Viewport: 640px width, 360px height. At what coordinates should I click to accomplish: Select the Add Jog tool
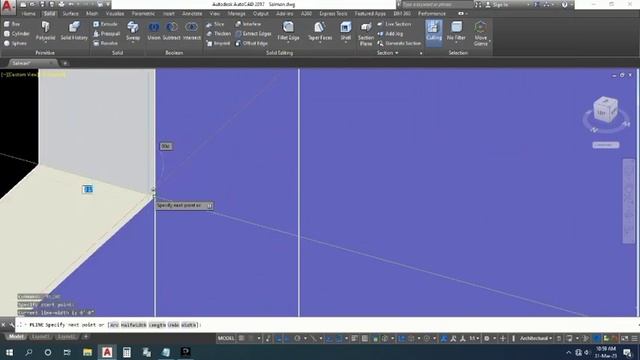pyautogui.click(x=390, y=33)
